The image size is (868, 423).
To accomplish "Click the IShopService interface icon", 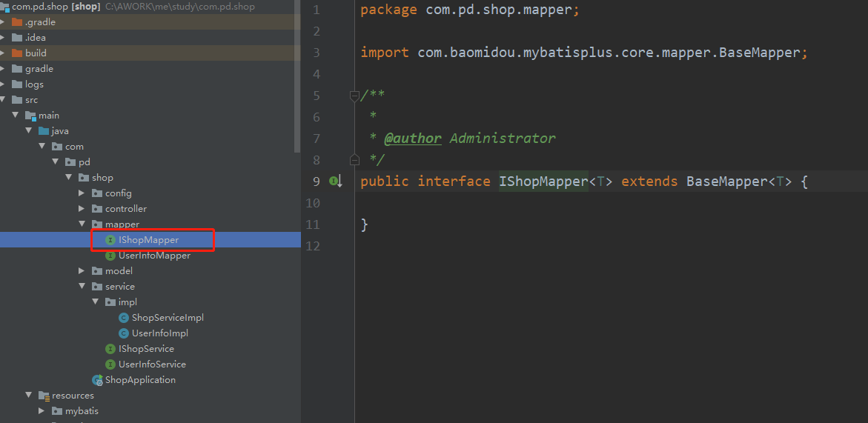I will tap(110, 348).
